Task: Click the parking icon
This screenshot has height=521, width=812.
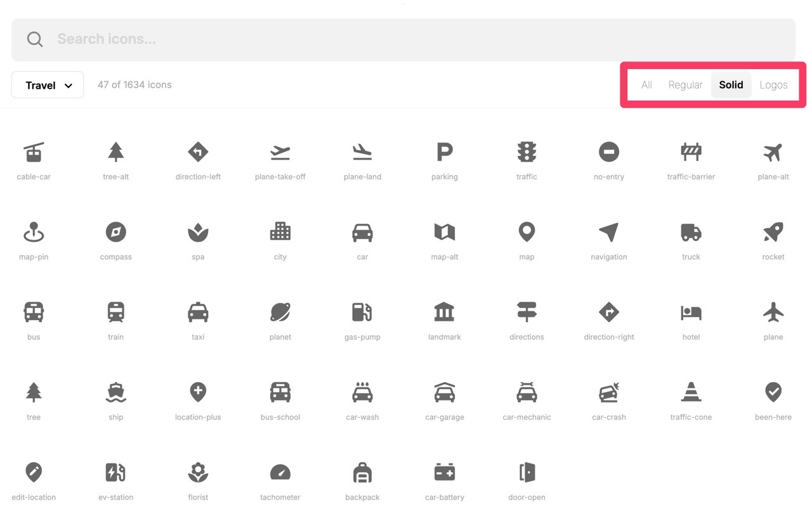Action: click(x=445, y=152)
